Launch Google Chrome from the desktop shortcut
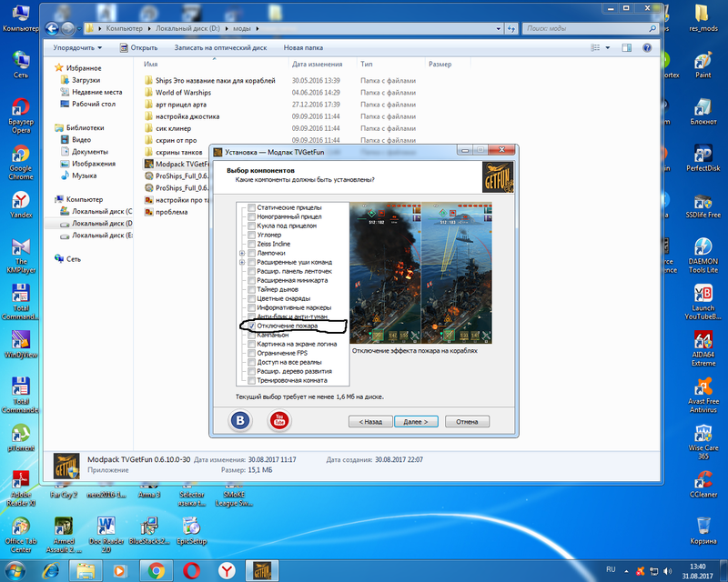728x582 pixels. [21, 162]
